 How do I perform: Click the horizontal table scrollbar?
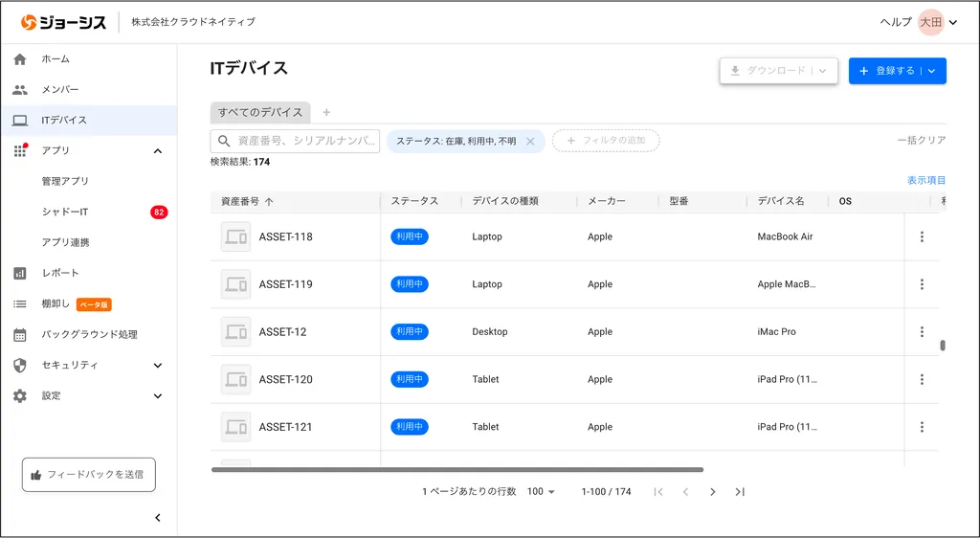tap(457, 469)
